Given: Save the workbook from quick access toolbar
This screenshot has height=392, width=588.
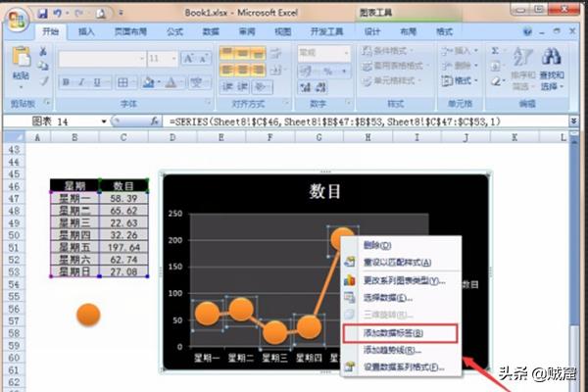Looking at the screenshot, I should [x=42, y=14].
